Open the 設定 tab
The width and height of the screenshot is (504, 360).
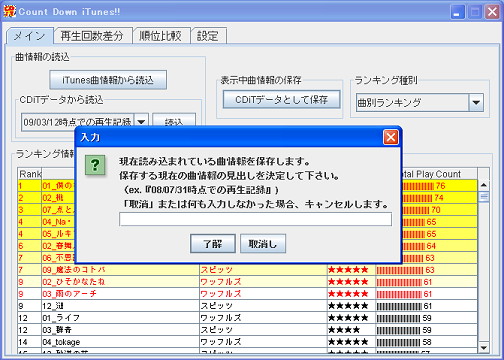tap(208, 36)
